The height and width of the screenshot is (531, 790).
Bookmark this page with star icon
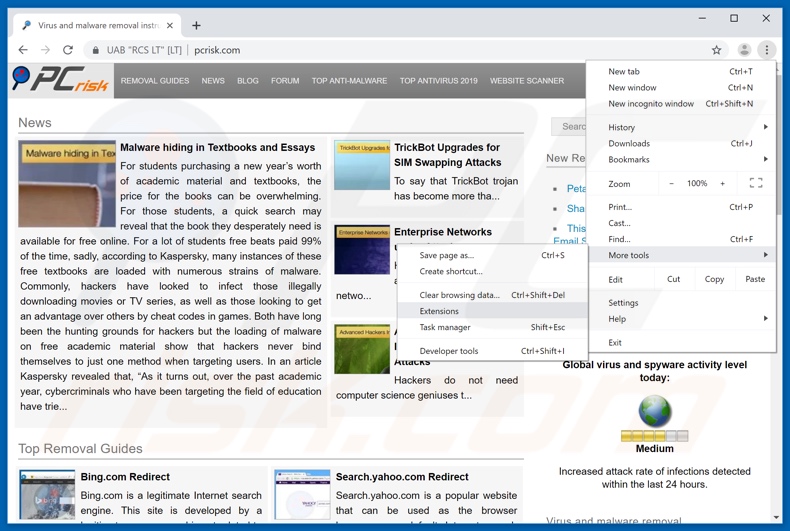click(x=716, y=50)
